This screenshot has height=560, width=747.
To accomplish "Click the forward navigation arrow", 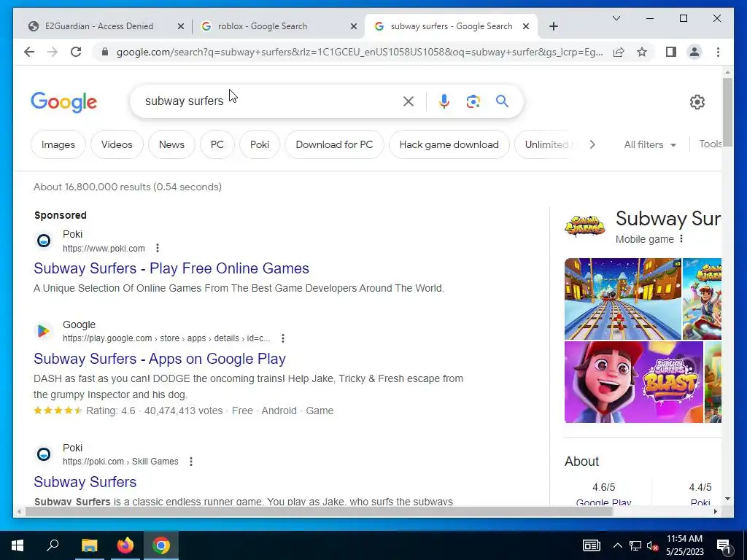I will [x=53, y=52].
